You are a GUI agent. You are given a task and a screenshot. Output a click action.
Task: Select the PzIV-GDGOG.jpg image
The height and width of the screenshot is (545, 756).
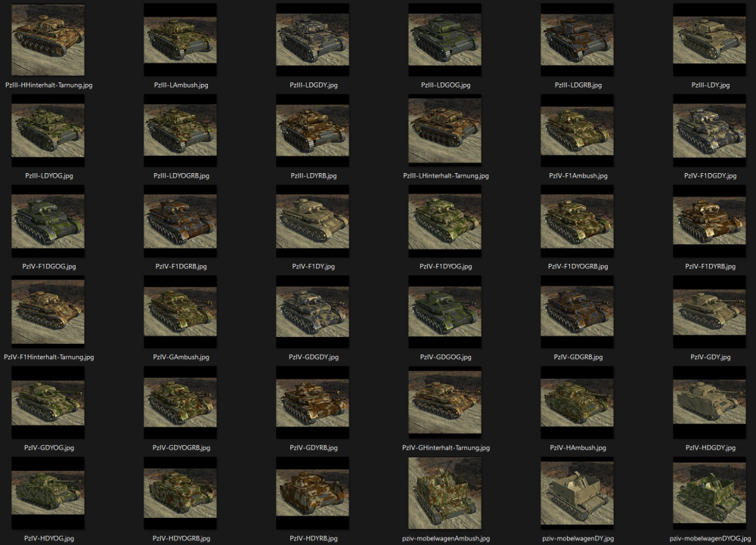pyautogui.click(x=445, y=311)
